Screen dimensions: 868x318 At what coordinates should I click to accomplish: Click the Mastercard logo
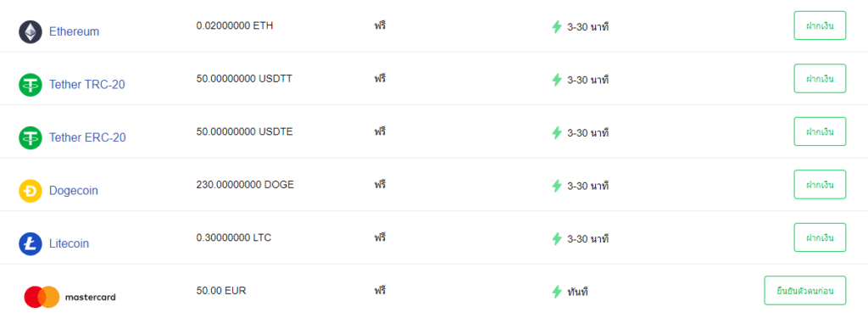(x=70, y=297)
